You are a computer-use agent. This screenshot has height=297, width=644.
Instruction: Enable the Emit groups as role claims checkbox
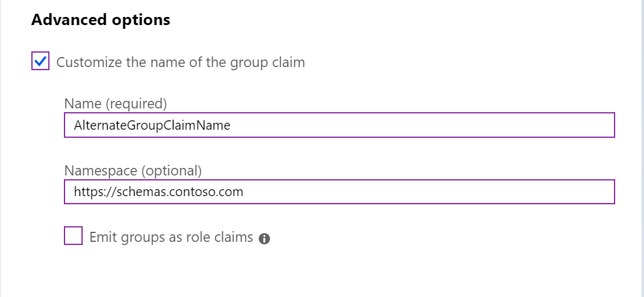[73, 236]
